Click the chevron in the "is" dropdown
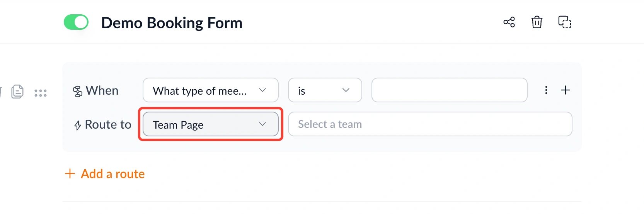 [346, 90]
